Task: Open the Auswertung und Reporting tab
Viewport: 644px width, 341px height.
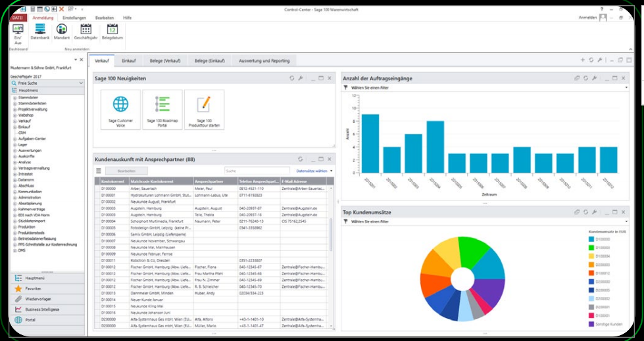Action: [264, 60]
